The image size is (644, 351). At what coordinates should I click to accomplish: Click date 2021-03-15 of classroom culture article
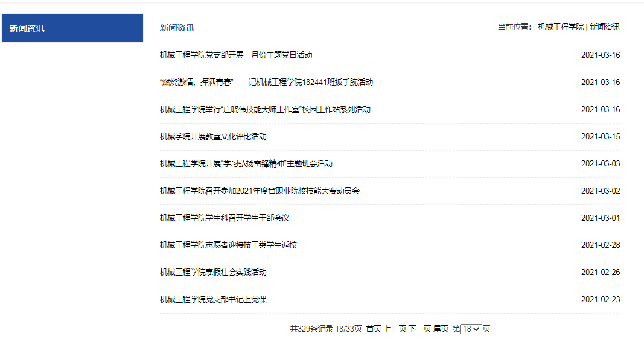coord(600,136)
